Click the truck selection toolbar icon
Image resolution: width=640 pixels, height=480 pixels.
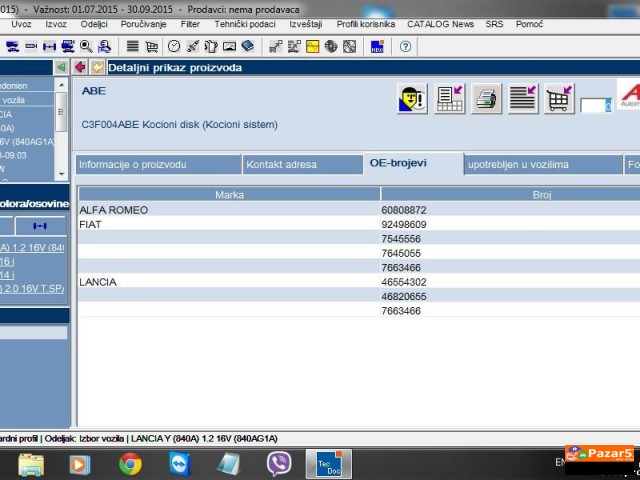tap(67, 47)
